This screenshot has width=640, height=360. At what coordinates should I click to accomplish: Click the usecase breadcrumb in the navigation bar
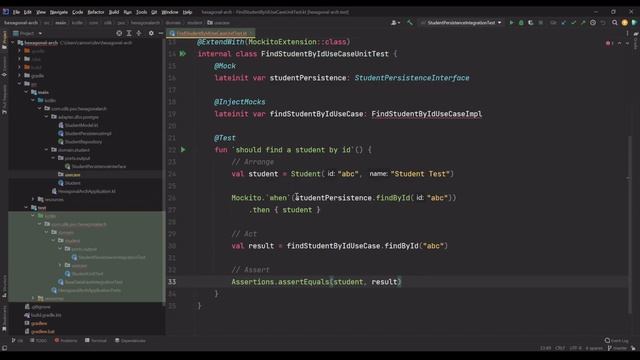(x=219, y=23)
